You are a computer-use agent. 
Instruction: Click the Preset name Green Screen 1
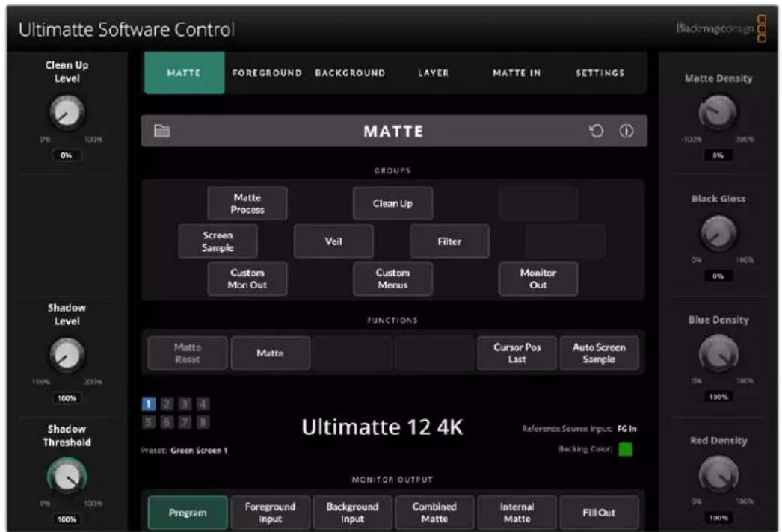click(x=199, y=451)
